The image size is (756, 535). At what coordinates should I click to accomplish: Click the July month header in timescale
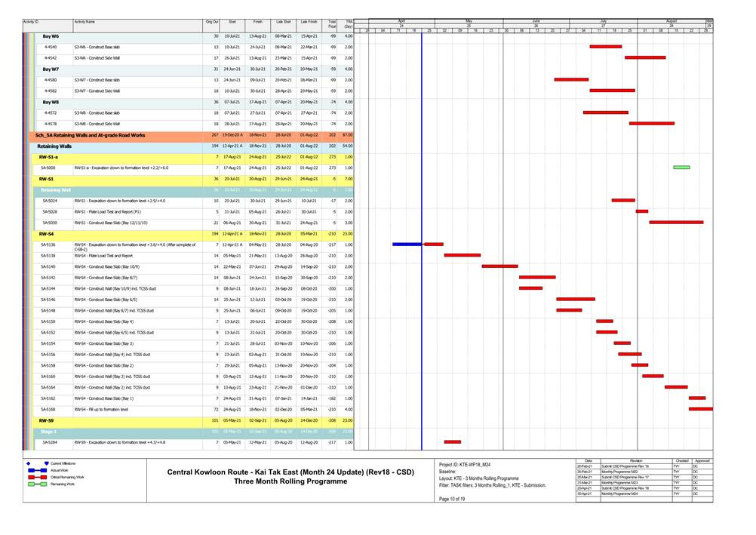(603, 22)
